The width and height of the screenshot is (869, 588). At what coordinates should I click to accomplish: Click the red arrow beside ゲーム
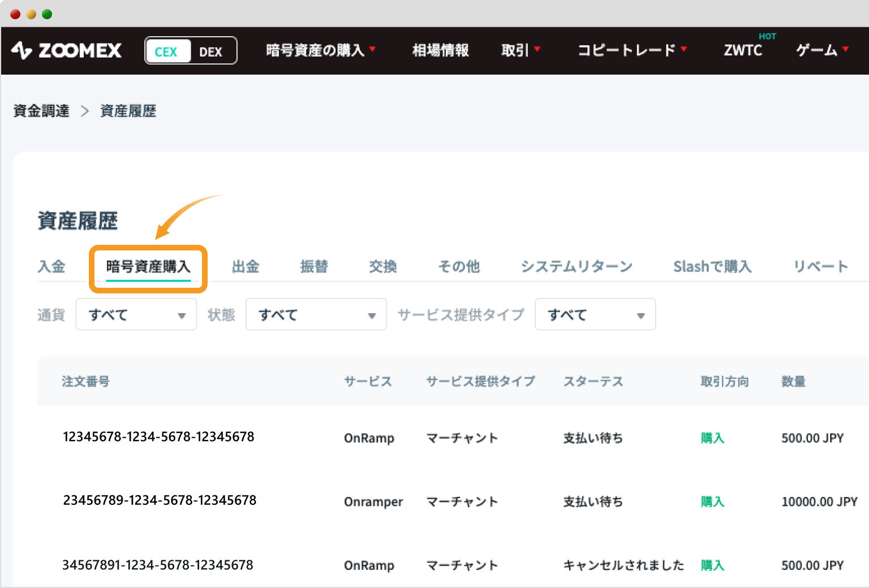(845, 49)
